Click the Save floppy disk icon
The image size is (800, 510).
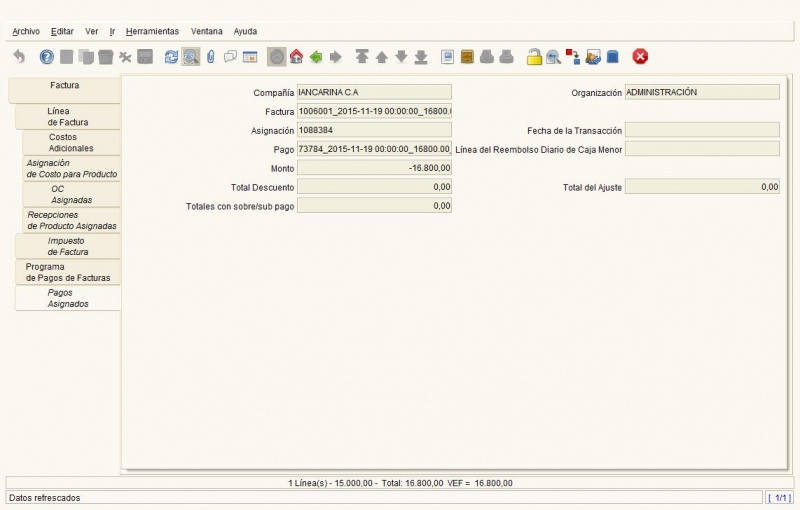(145, 57)
